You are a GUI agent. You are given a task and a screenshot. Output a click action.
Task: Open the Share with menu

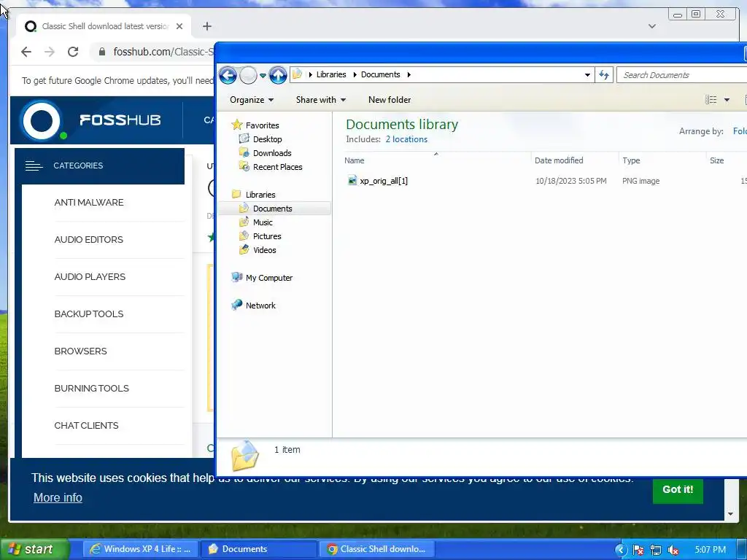coord(321,99)
